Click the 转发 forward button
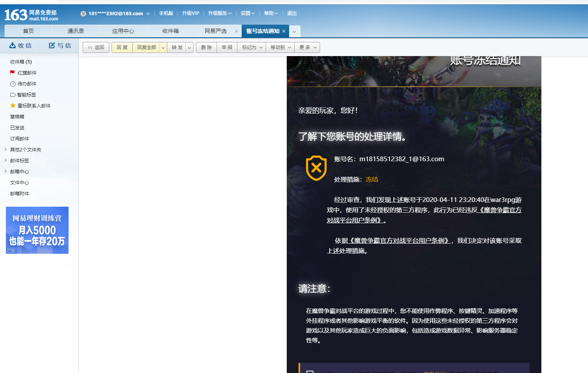Image resolution: width=588 pixels, height=373 pixels. pos(177,47)
